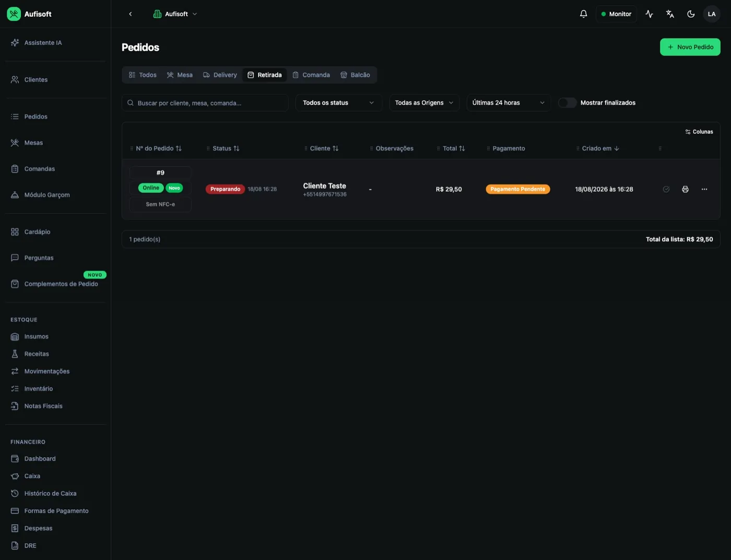
Task: Open the notifications bell
Action: 584,14
